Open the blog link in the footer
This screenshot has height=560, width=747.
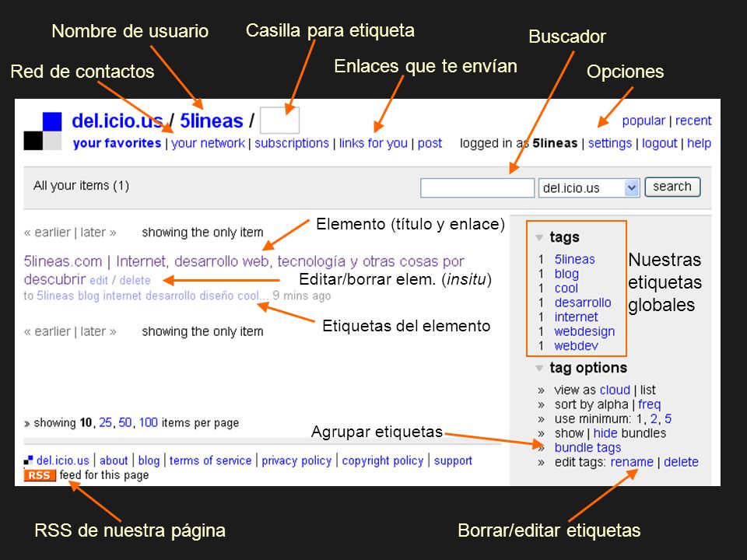(149, 460)
